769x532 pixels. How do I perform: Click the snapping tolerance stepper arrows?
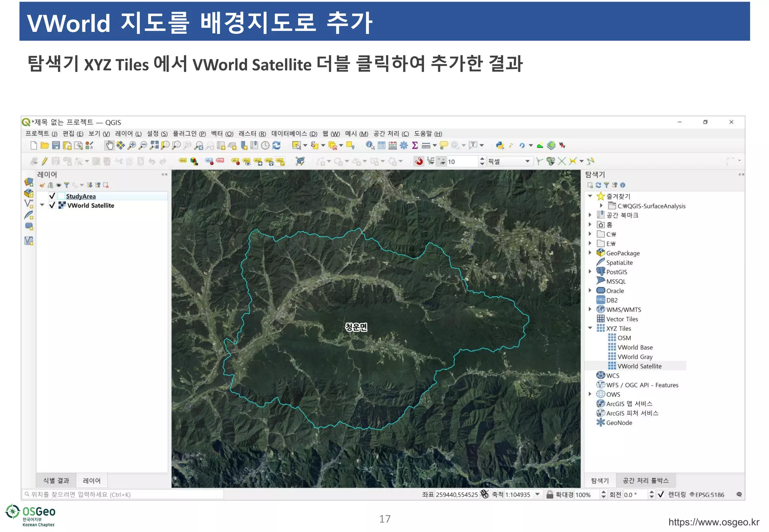click(x=482, y=161)
